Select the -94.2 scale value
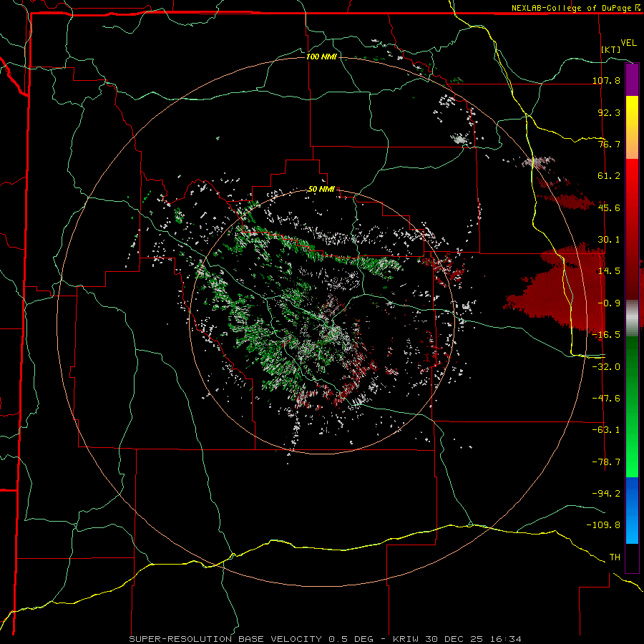644x644 pixels. (606, 493)
